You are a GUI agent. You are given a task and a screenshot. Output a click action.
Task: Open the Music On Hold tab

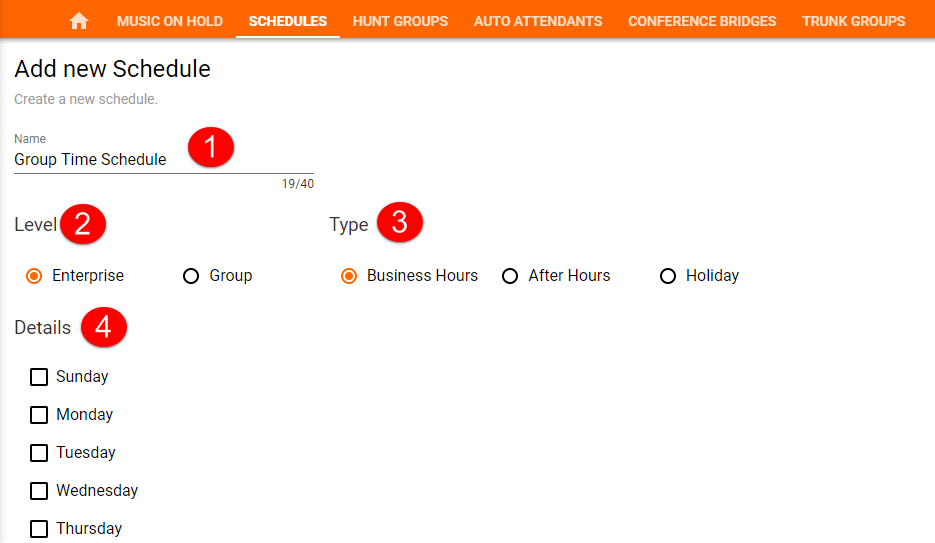(170, 21)
